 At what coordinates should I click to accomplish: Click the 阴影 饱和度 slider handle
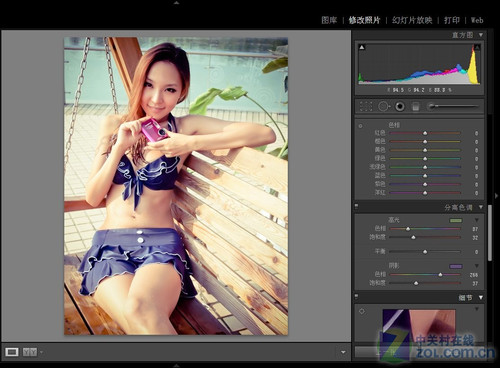coord(416,283)
